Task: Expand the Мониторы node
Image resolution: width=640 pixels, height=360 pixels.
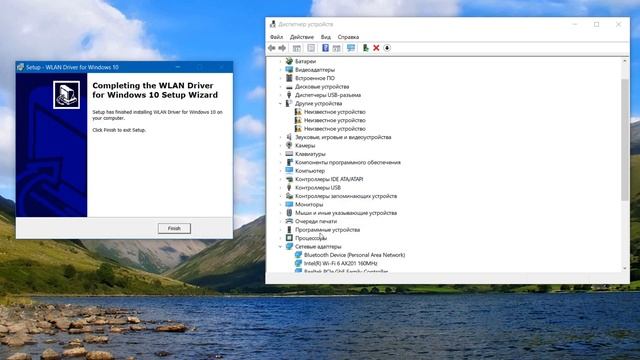Action: (280, 204)
